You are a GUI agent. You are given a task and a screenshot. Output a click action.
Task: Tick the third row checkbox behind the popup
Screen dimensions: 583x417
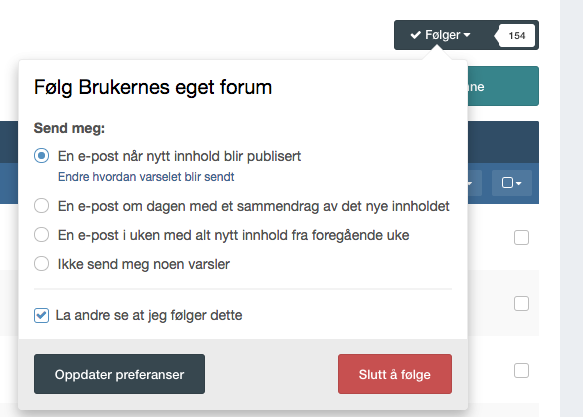point(521,371)
